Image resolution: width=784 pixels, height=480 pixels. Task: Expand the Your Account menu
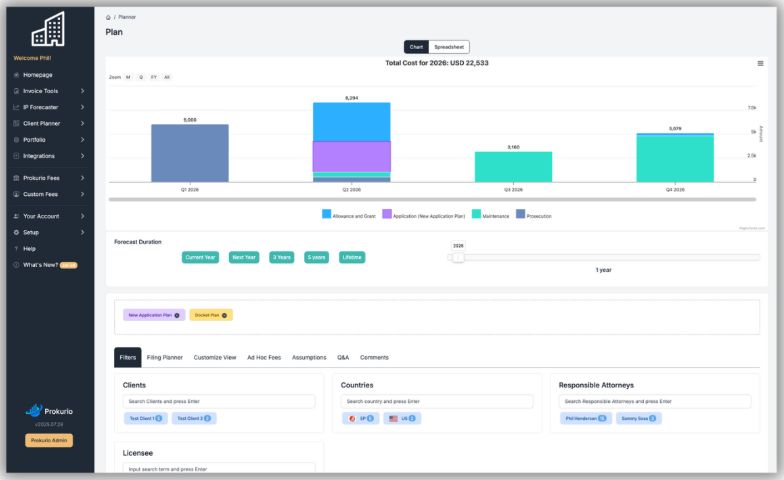pos(82,216)
